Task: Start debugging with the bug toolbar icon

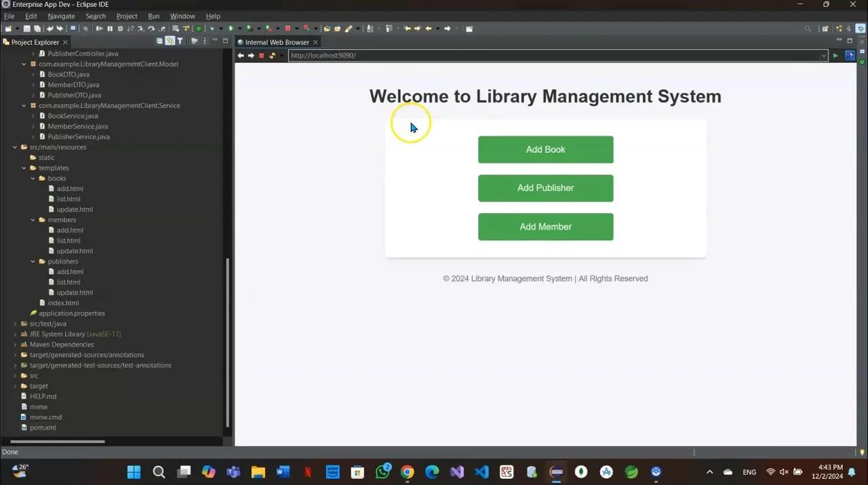Action: [212, 28]
